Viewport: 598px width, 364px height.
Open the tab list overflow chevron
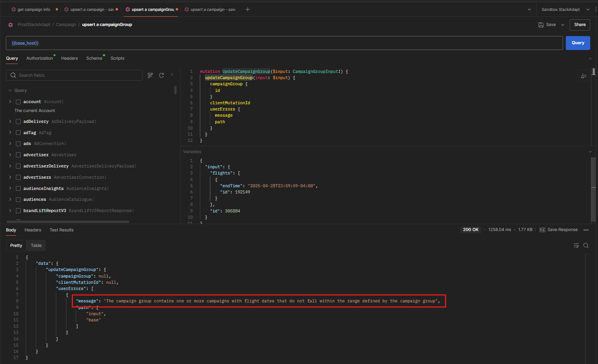(x=529, y=9)
